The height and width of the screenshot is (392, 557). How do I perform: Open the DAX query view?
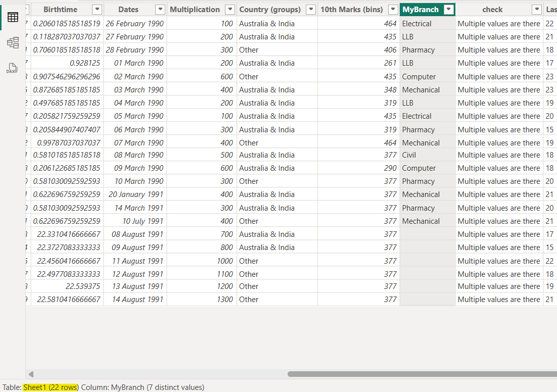coord(13,68)
